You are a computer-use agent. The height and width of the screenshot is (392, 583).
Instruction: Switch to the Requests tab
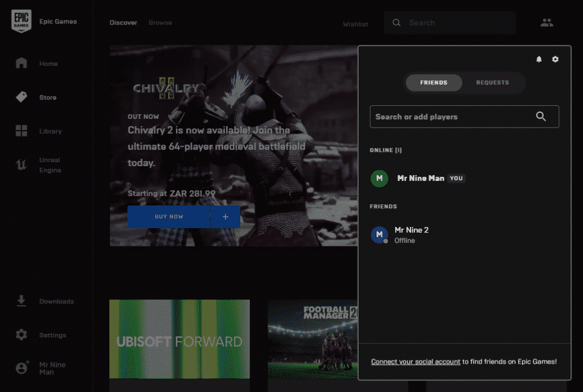coord(492,82)
